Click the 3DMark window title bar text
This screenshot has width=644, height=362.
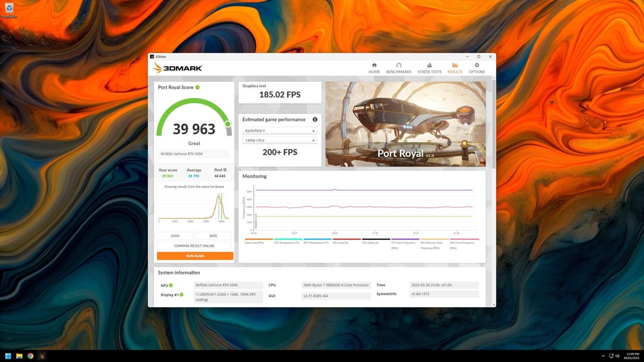coord(160,57)
